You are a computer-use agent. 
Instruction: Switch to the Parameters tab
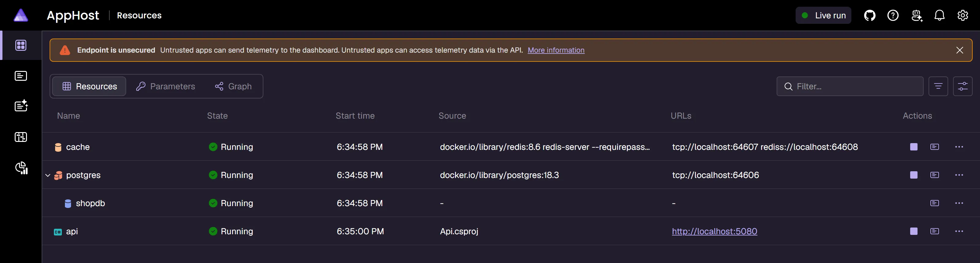pos(165,86)
